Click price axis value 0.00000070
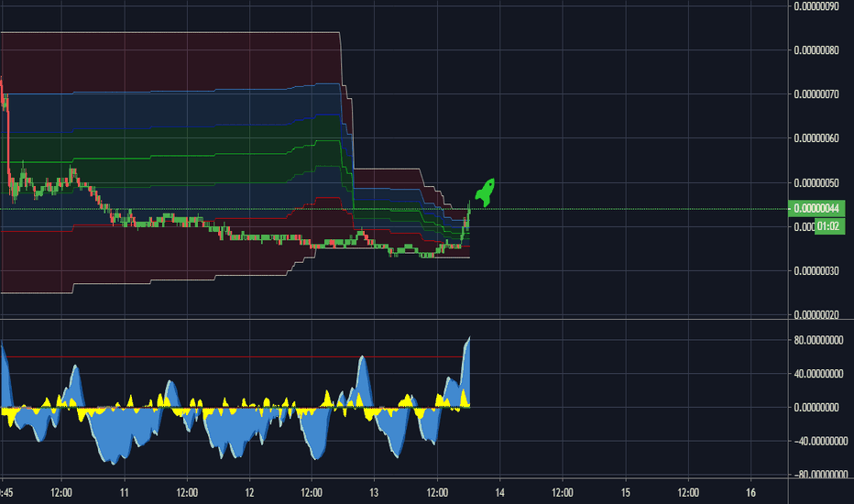Viewport: 854px width, 504px height. 816,94
